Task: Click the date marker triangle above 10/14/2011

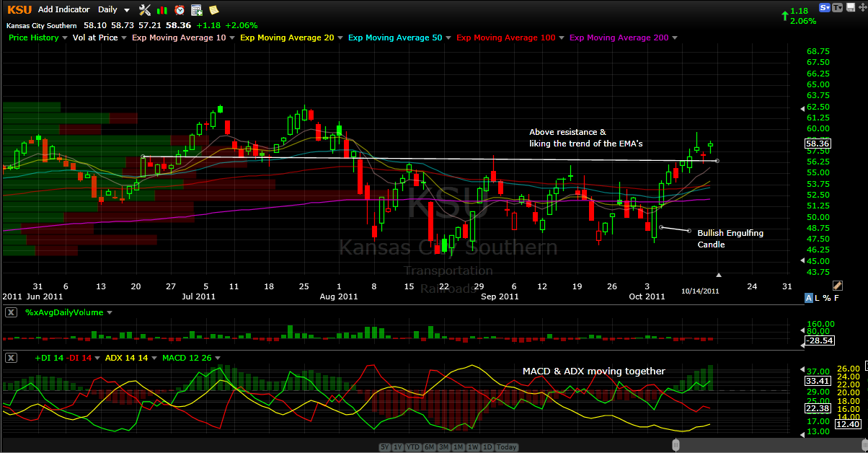Action: click(718, 275)
